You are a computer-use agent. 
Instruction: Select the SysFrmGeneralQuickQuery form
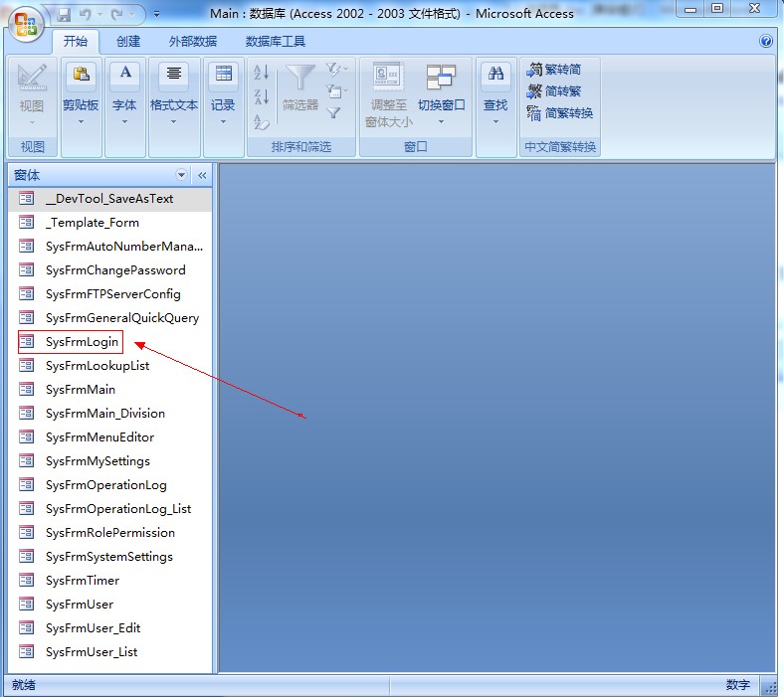[110, 318]
